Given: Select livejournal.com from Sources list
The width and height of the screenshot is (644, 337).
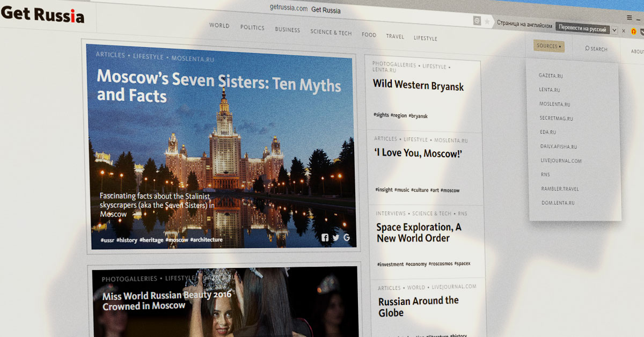Looking at the screenshot, I should tap(561, 160).
